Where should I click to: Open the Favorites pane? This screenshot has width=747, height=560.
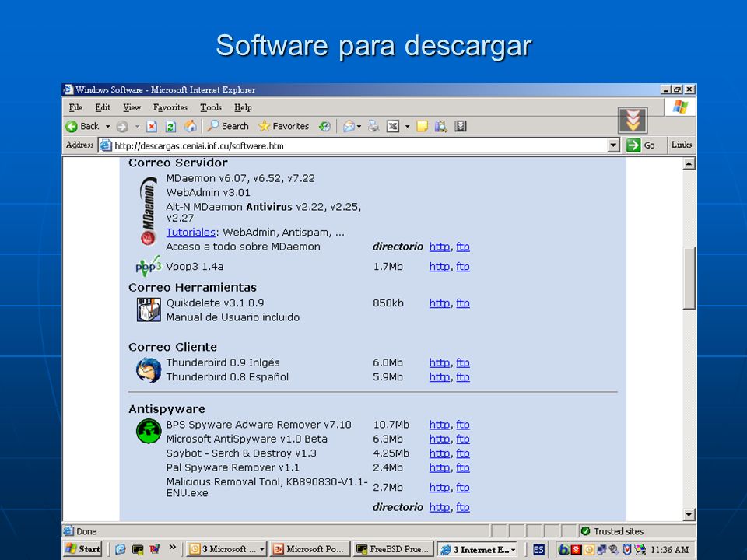point(283,126)
